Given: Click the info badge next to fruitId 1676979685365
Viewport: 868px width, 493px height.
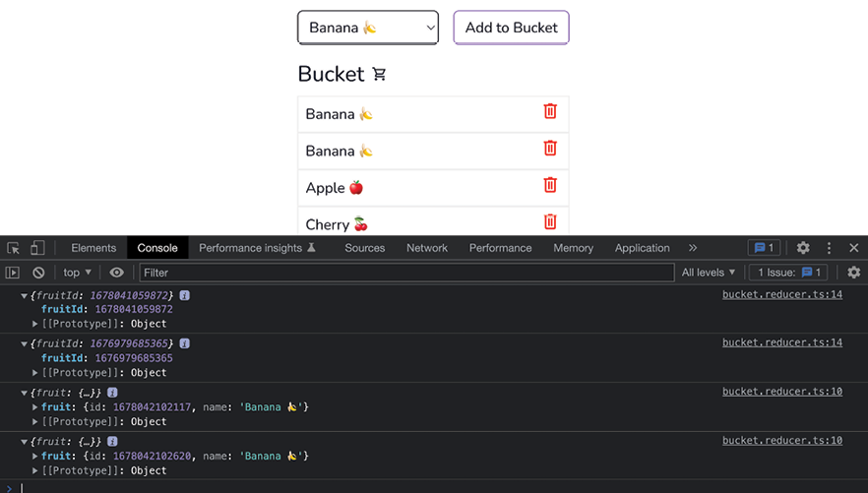Looking at the screenshot, I should (185, 343).
